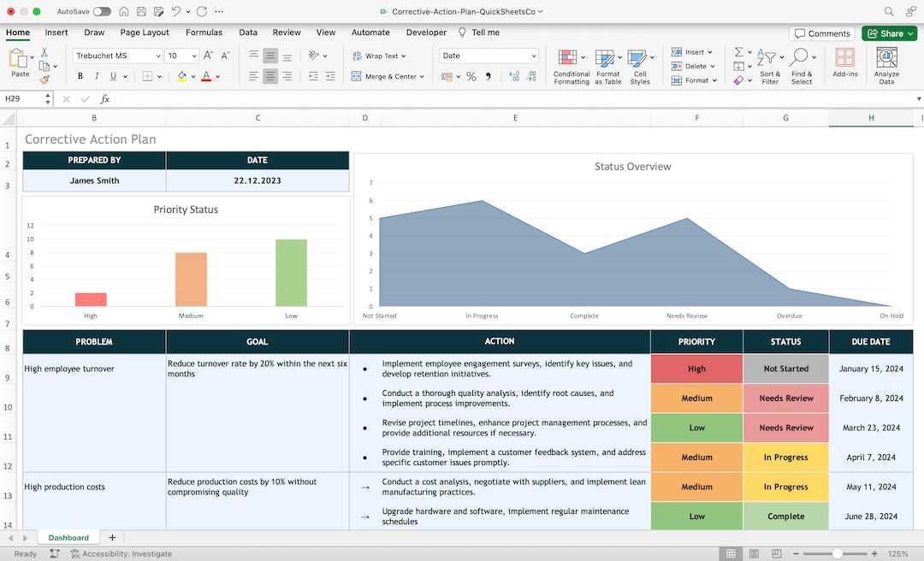Screen dimensions: 924x561
Task: Toggle bold formatting
Action: coord(80,76)
